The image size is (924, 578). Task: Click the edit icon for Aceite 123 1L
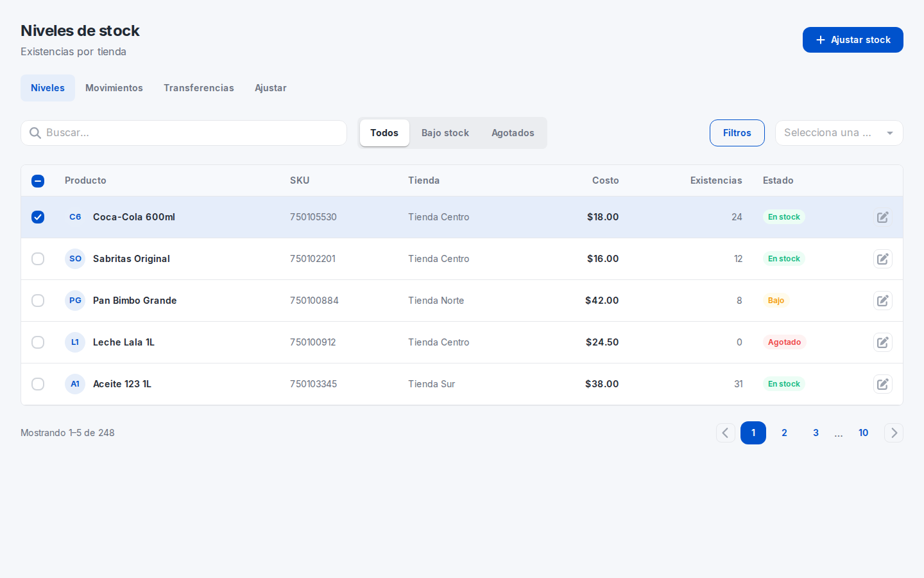pyautogui.click(x=883, y=384)
